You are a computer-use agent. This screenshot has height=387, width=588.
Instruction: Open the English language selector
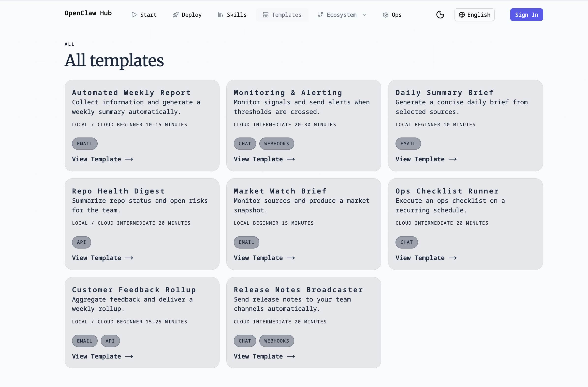(x=474, y=14)
